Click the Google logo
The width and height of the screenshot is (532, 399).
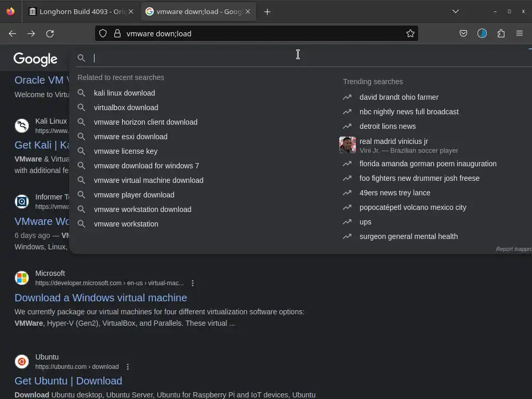point(35,59)
